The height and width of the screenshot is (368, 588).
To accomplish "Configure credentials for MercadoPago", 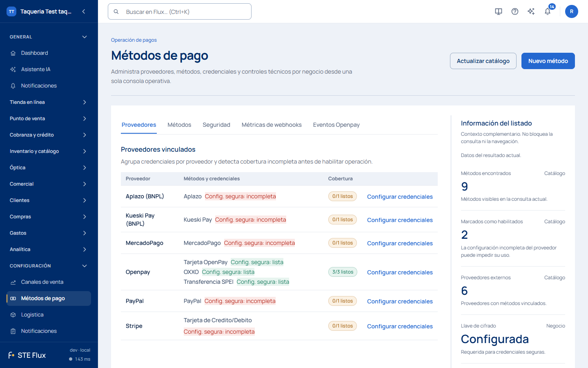I will click(x=400, y=243).
